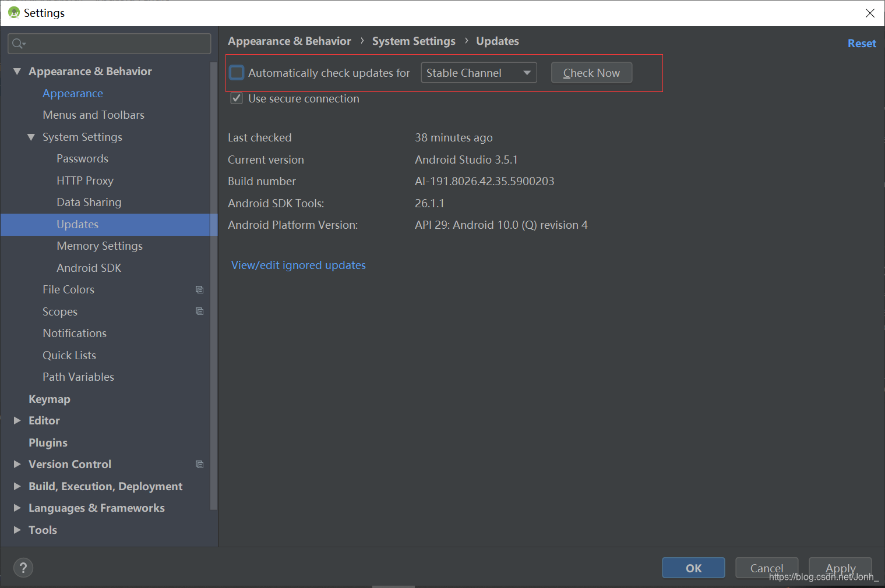
Task: Open Memory Settings page
Action: point(100,246)
